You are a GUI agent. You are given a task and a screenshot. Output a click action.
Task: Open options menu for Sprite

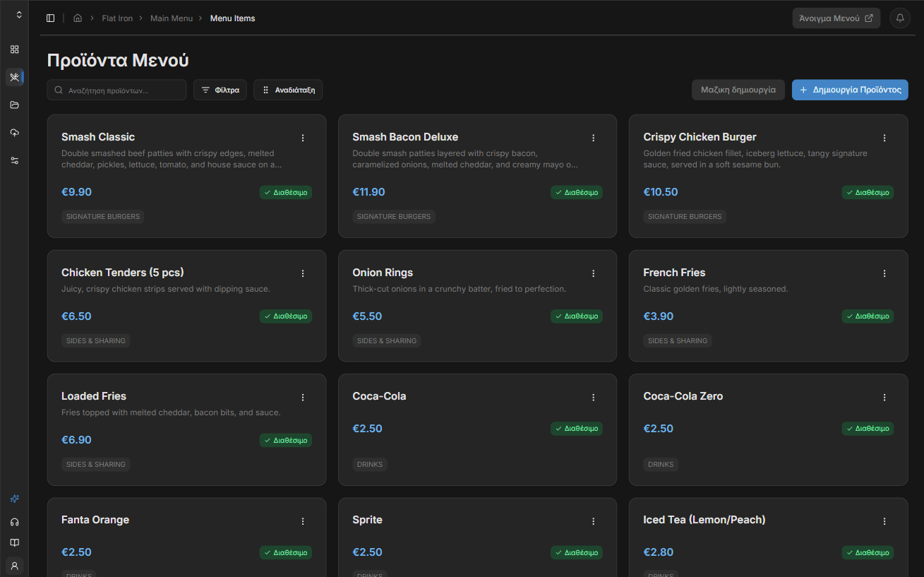[x=594, y=521]
